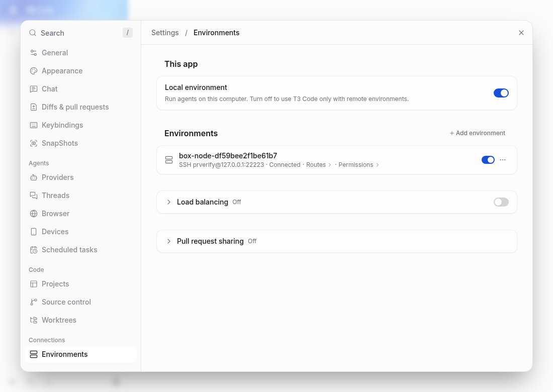
Task: Click the Worktrees tree icon
Action: (x=34, y=320)
